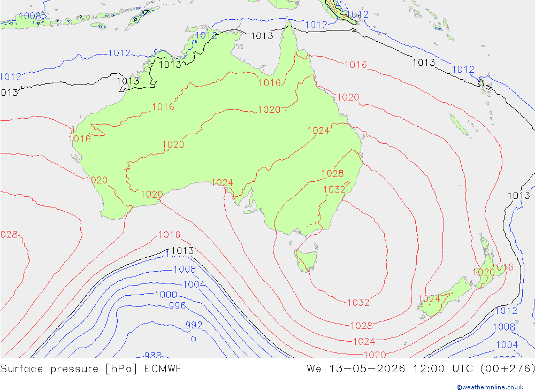
Task: Click the 1024 label in eastern Queensland
Action: [318, 130]
